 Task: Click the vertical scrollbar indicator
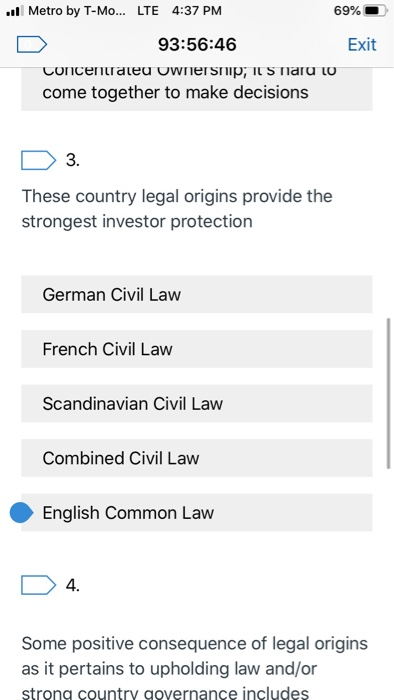(x=388, y=393)
